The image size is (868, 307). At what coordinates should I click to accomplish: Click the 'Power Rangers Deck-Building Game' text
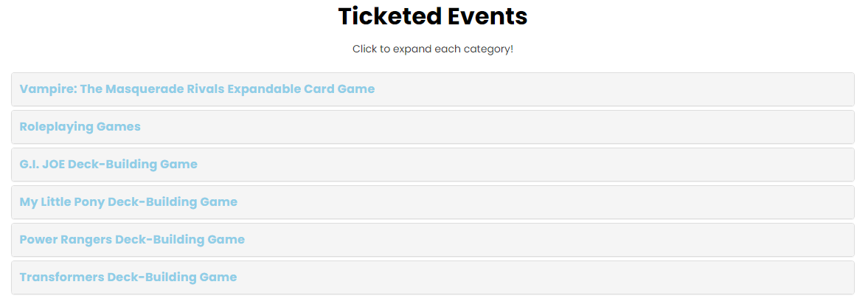[x=132, y=240]
